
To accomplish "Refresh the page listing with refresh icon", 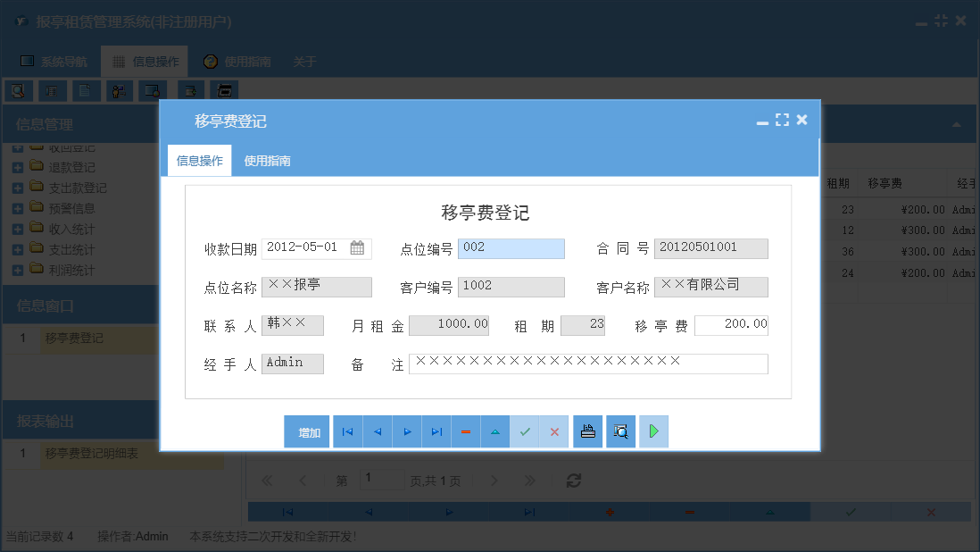I will pyautogui.click(x=573, y=480).
